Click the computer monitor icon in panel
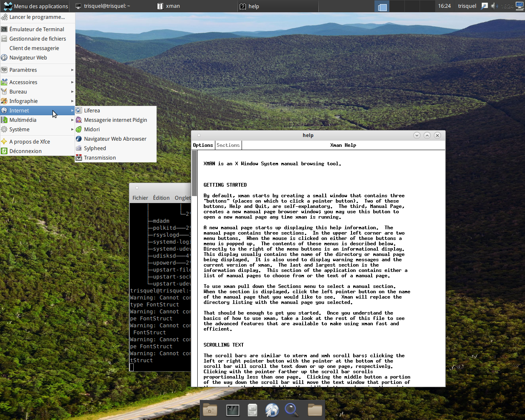 pos(520,6)
